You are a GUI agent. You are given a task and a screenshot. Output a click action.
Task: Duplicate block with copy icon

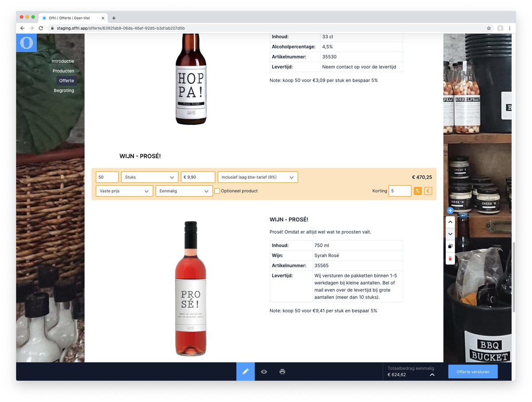(x=450, y=246)
